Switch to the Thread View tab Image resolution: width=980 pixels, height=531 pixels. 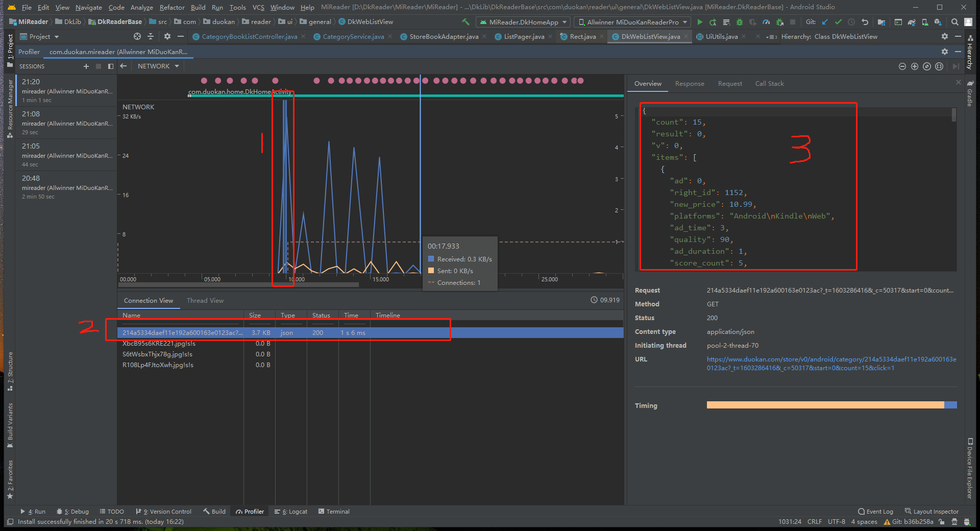pyautogui.click(x=205, y=301)
